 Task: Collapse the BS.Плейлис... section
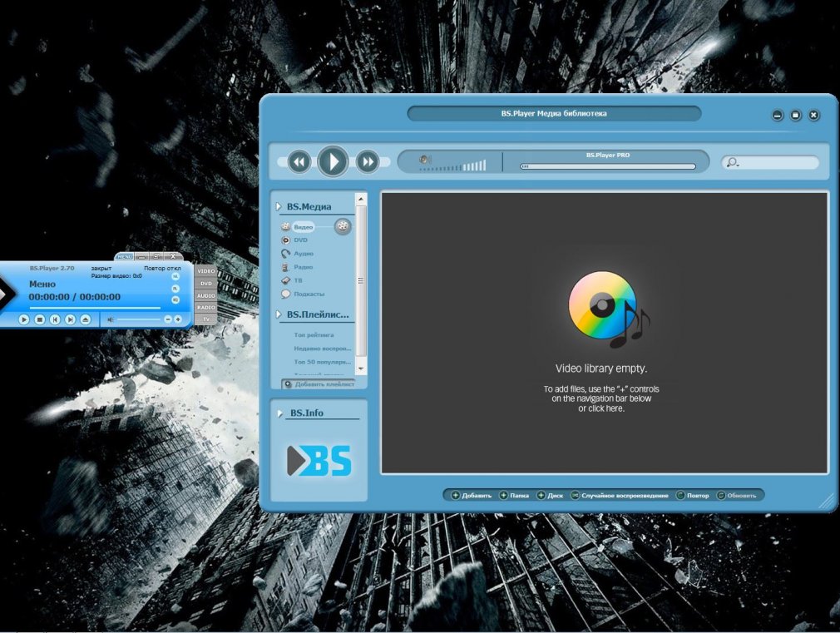click(279, 314)
